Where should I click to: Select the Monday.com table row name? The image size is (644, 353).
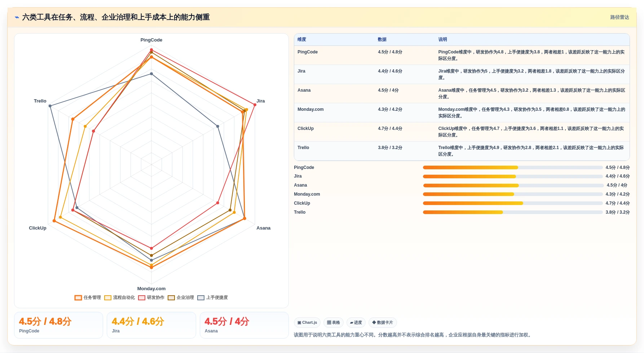(x=310, y=109)
